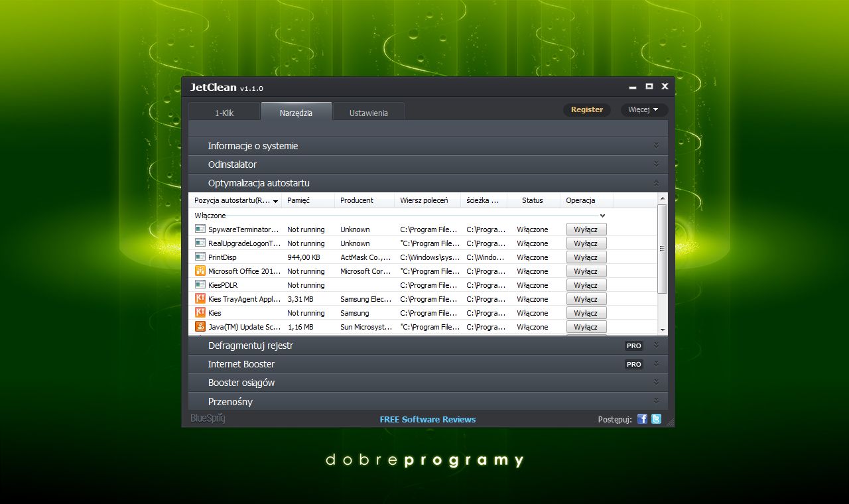This screenshot has height=504, width=849.
Task: Click the Microsoft Cor producer cell
Action: click(x=365, y=271)
